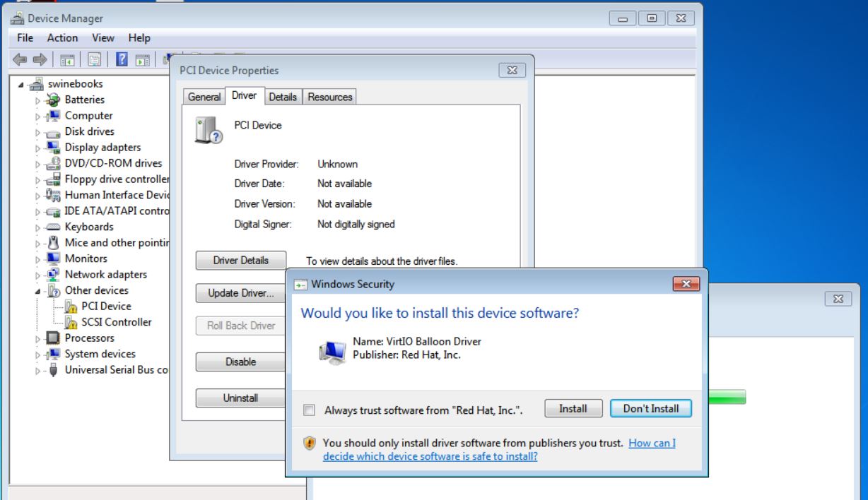Click the blue Help question mark toolbar icon
868x500 pixels.
point(122,60)
